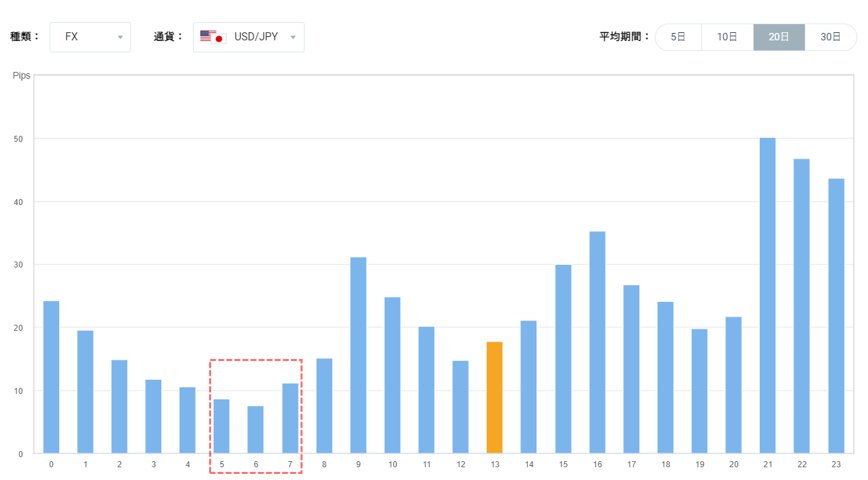Image resolution: width=868 pixels, height=480 pixels.
Task: Click the bar at hour 23
Action: 836,316
